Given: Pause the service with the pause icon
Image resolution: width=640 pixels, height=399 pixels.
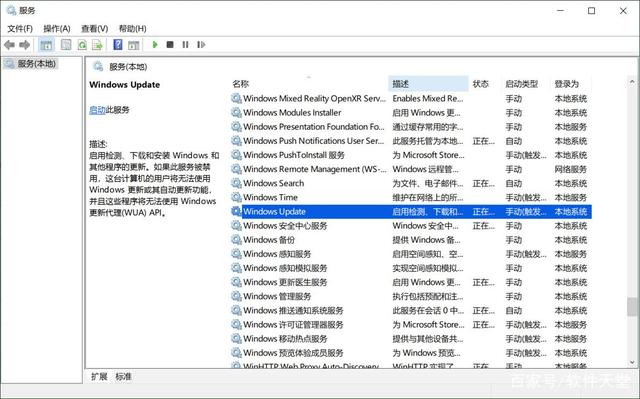Looking at the screenshot, I should (x=185, y=44).
